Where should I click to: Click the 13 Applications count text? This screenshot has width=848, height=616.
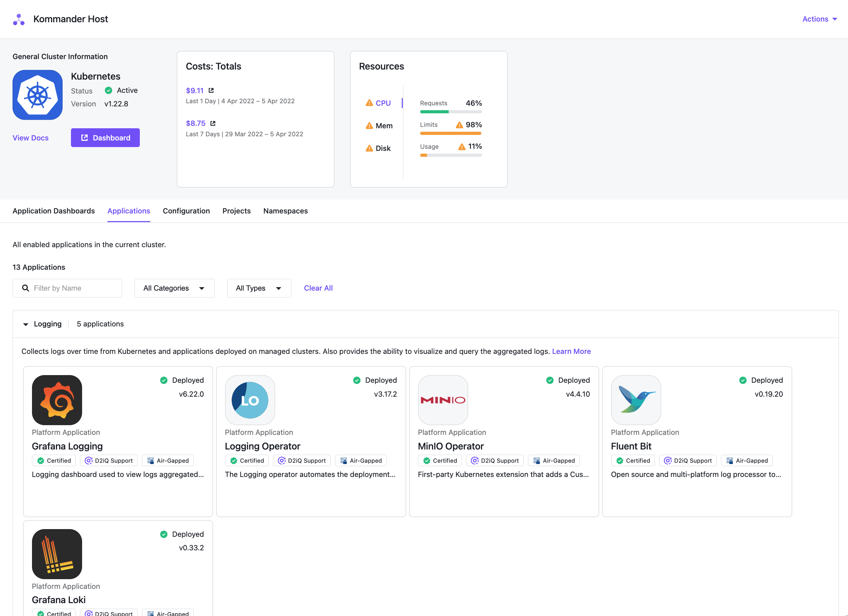tap(39, 267)
